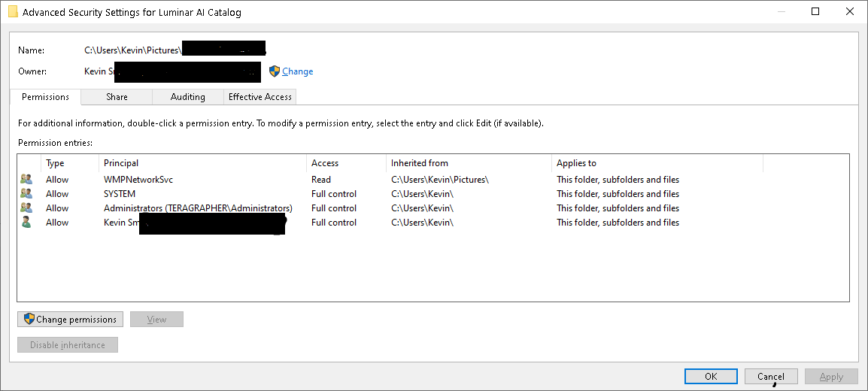Select the SYSTEM principal group icon
This screenshot has width=868, height=391.
point(26,193)
